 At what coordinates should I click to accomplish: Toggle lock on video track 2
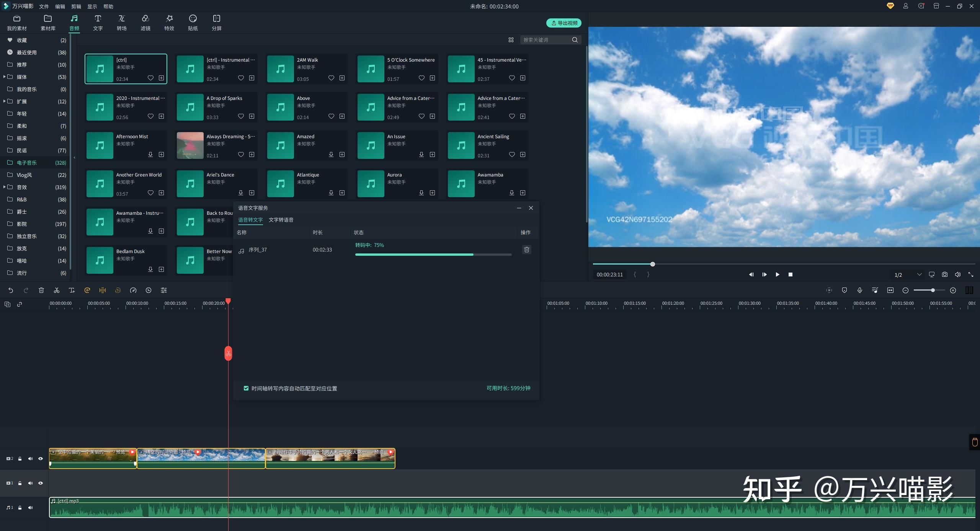click(x=20, y=459)
